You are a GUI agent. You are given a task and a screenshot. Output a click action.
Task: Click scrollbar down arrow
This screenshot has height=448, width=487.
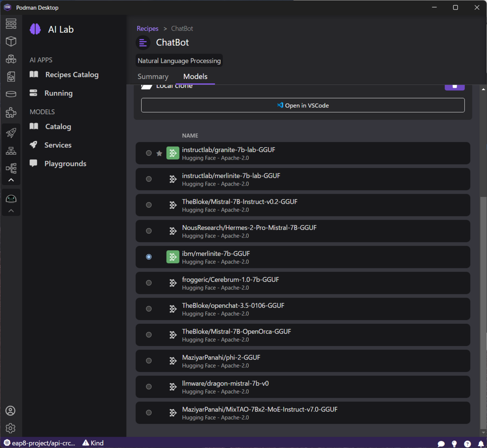tap(483, 433)
